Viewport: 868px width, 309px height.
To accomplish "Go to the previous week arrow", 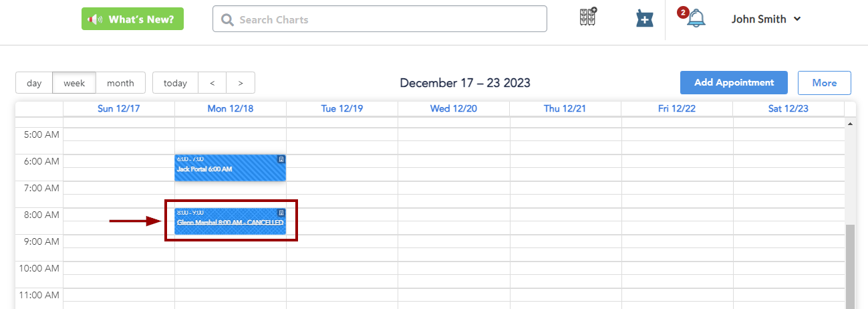I will [x=212, y=83].
